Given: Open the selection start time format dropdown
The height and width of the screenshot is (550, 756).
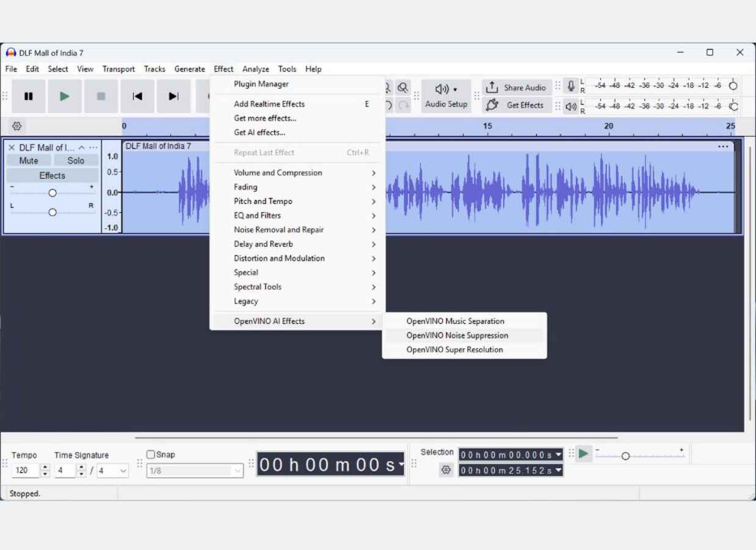Looking at the screenshot, I should pos(558,454).
